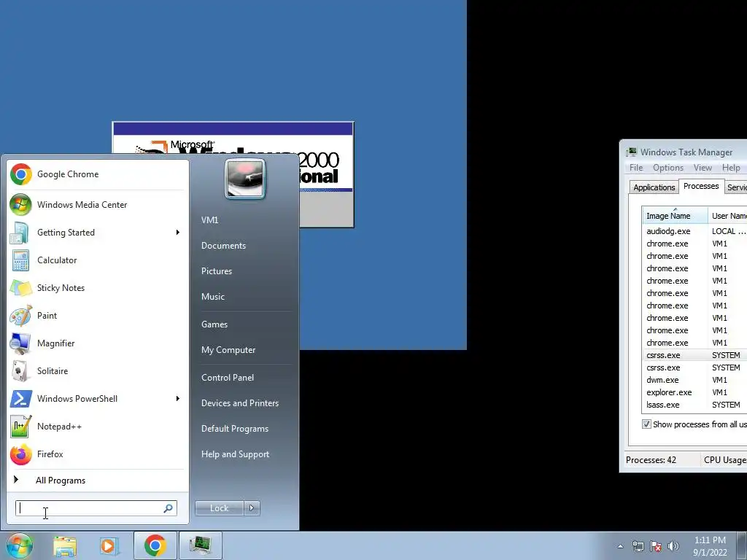Open Windows Media Player taskbar icon
747x560 pixels.
[x=109, y=545]
